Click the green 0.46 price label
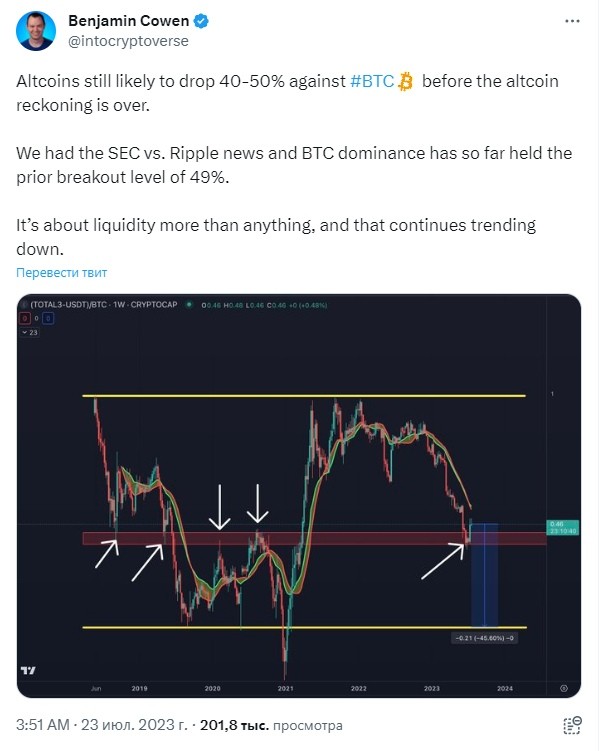The width and height of the screenshot is (599, 751). coord(563,527)
